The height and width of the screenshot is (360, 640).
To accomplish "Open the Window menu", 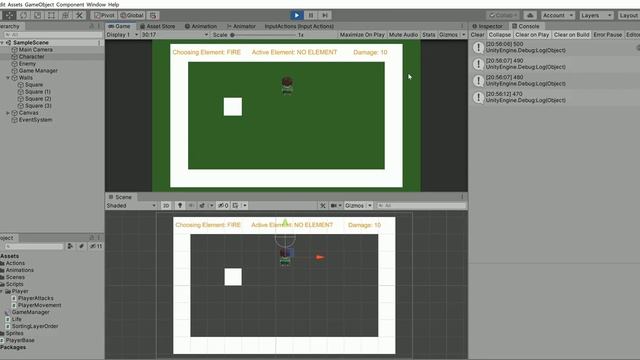I will [x=96, y=4].
